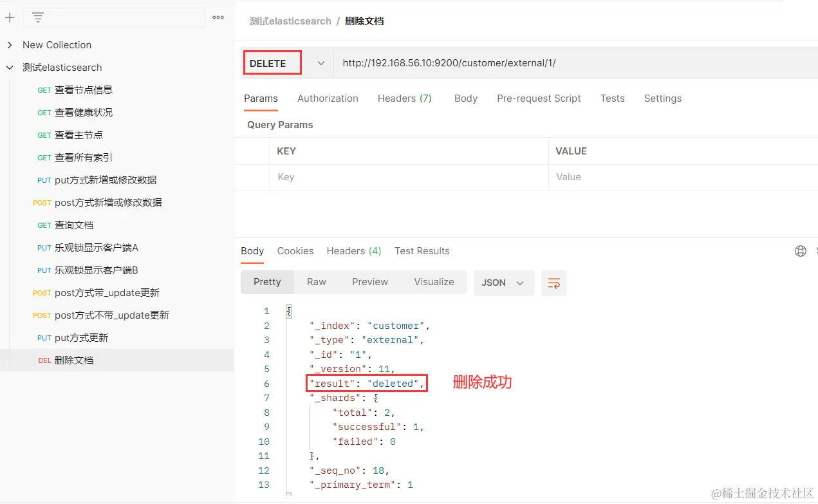
Task: Open the filter icon in sidebar search
Action: tap(38, 17)
